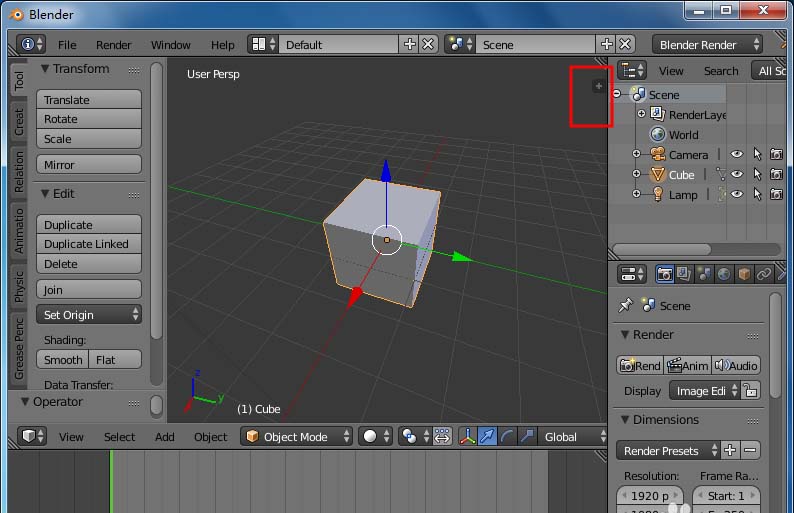Expand the Camera item in outliner
The width and height of the screenshot is (794, 513).
pyautogui.click(x=637, y=155)
